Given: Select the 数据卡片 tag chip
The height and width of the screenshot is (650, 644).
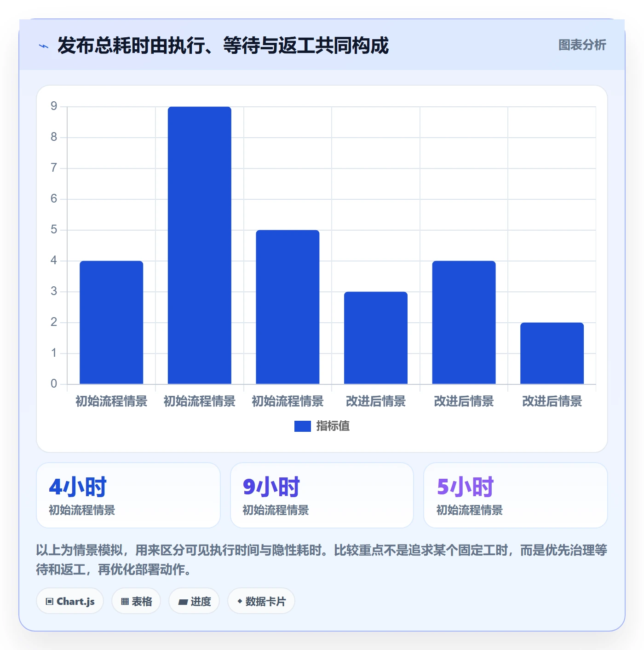Looking at the screenshot, I should (x=261, y=601).
